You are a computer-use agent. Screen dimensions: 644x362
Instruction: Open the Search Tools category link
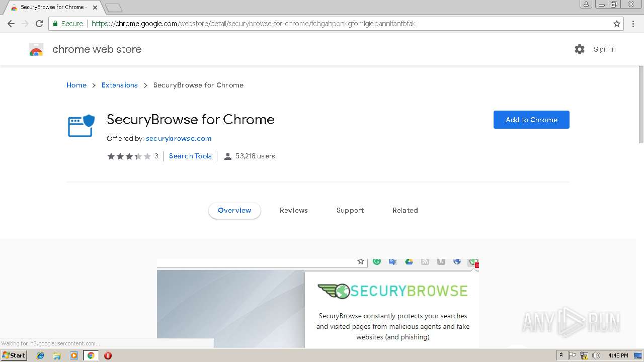pyautogui.click(x=190, y=156)
